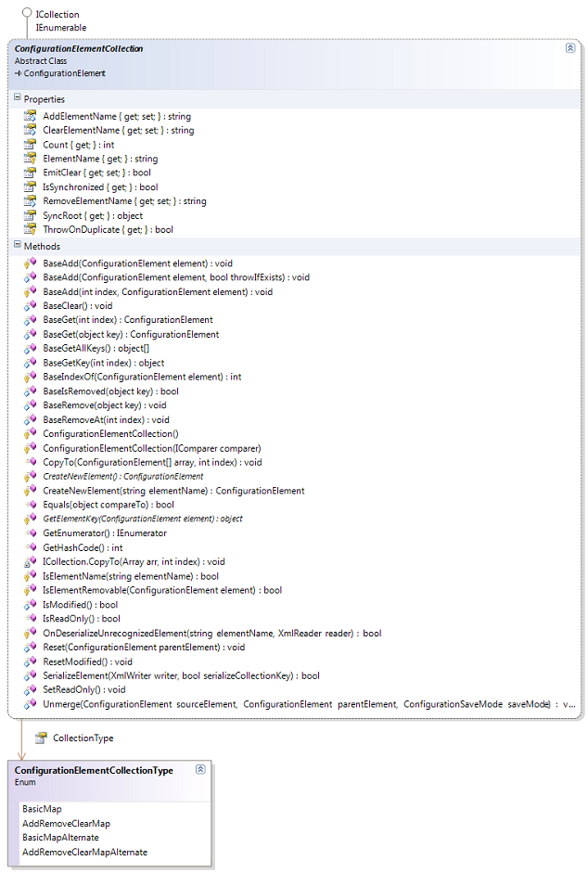
Task: Click the ThrowOnDuplicate property icon
Action: point(30,229)
